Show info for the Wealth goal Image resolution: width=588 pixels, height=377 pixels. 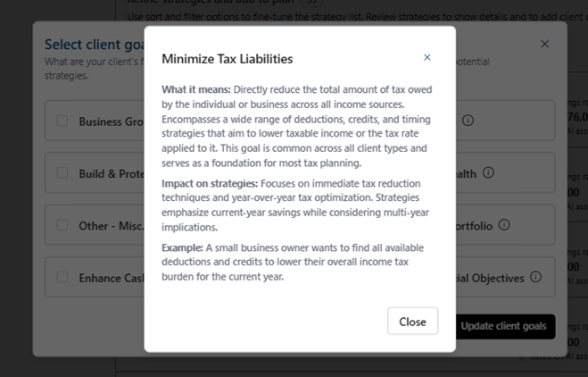point(488,173)
